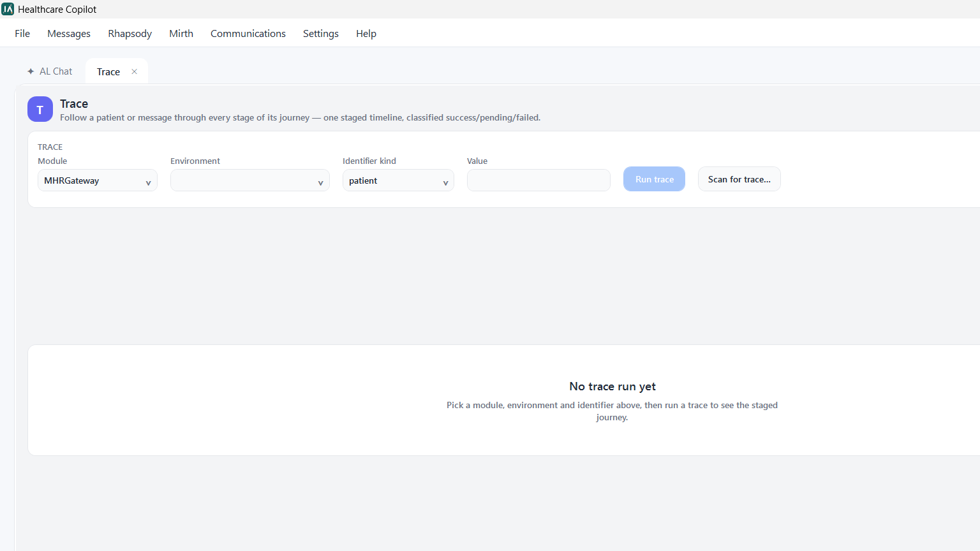Expand the Module dropdown showing MHRGateway
This screenshot has height=551, width=980.
pos(98,180)
